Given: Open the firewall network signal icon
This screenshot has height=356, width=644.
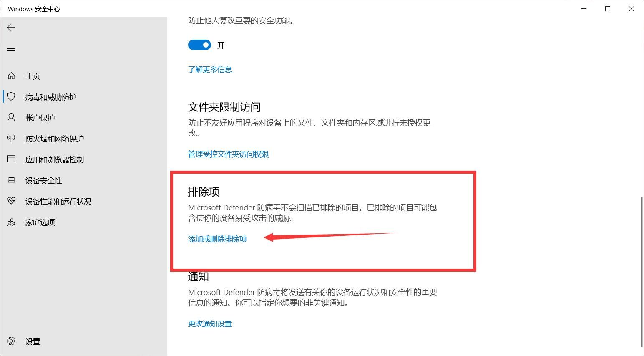Looking at the screenshot, I should (x=11, y=139).
